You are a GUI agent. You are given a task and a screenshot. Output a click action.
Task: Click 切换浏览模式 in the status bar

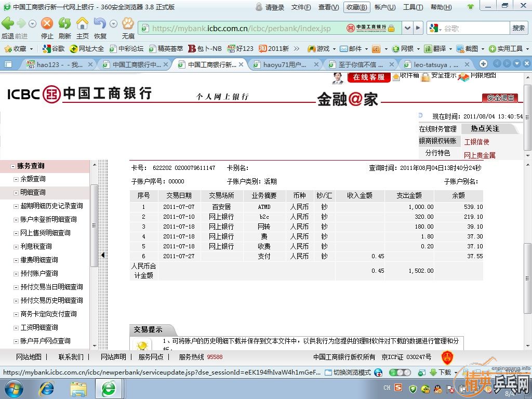(x=348, y=373)
